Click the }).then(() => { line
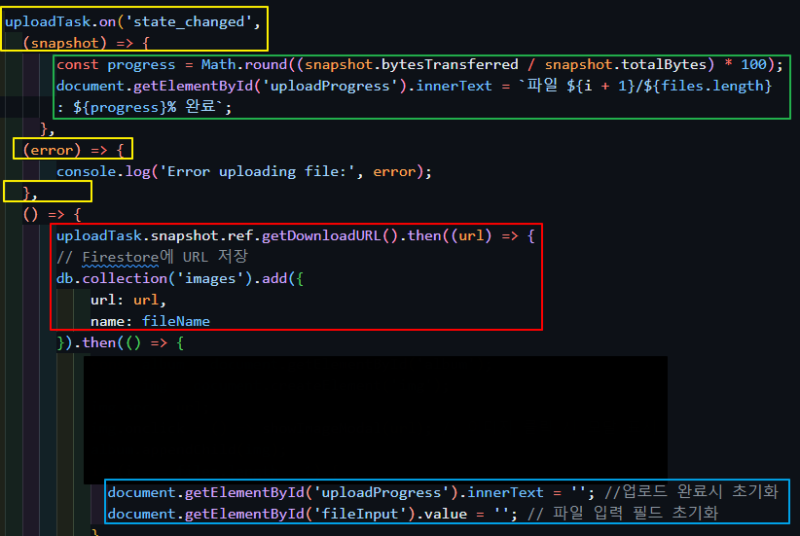The height and width of the screenshot is (536, 800). pos(120,343)
